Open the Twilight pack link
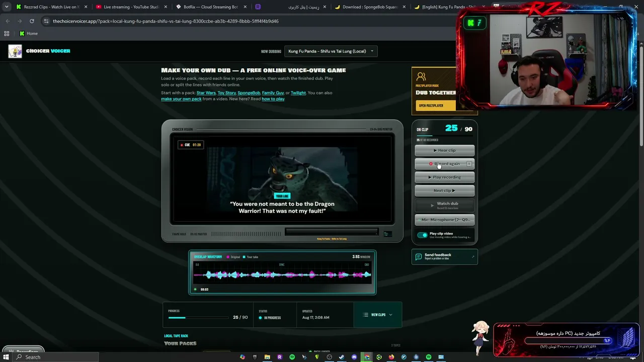644x362 pixels. pos(298,93)
